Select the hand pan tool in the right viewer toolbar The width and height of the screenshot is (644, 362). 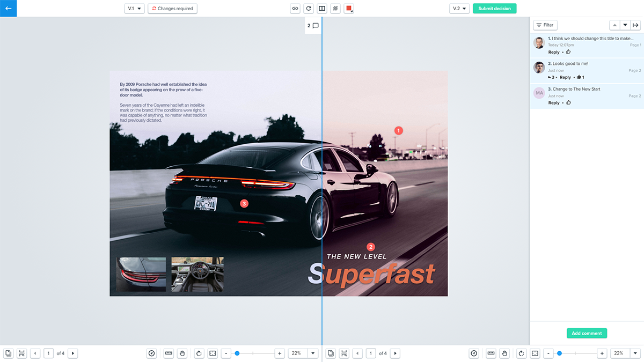tap(504, 353)
